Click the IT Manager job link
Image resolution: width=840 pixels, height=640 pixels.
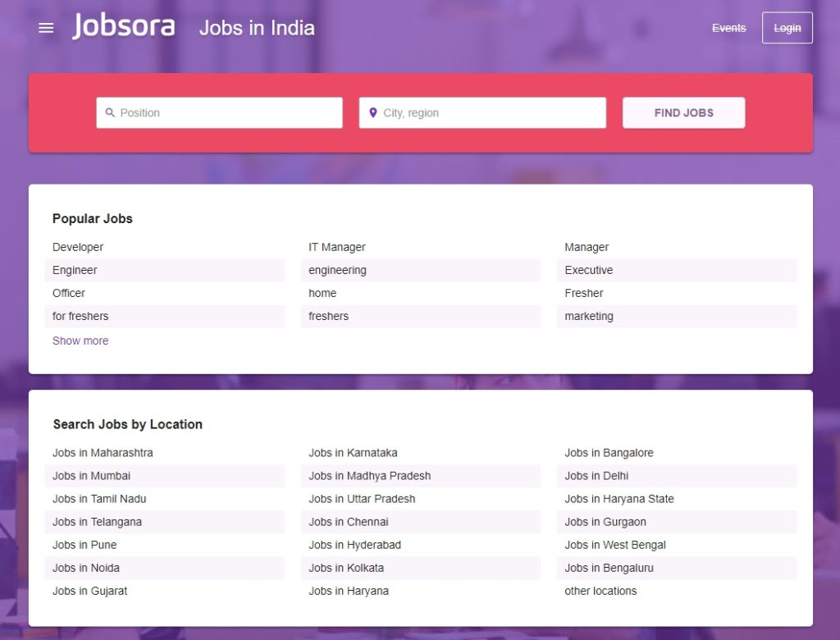[336, 247]
